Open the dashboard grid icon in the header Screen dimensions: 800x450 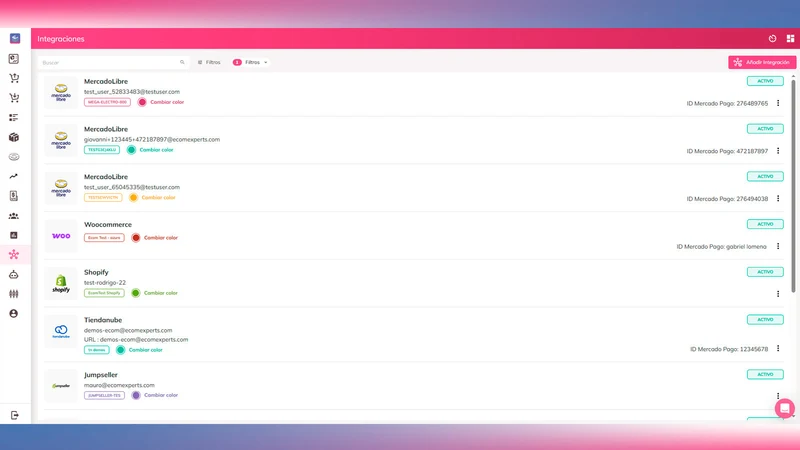[790, 39]
